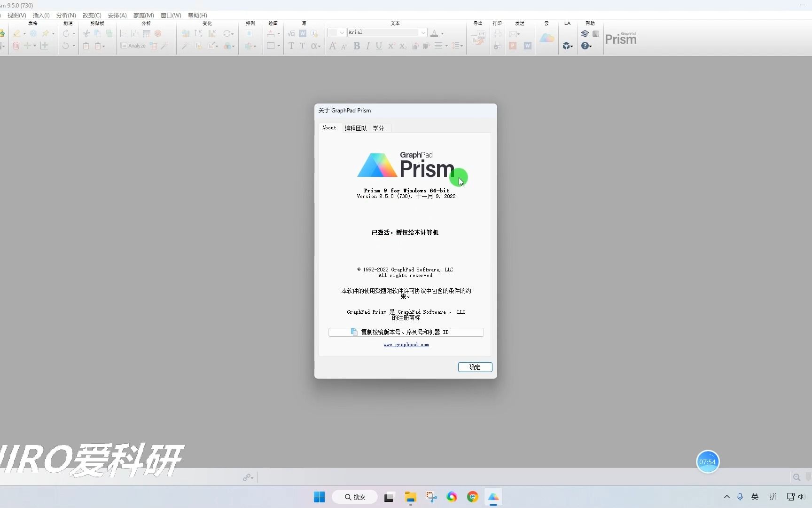Click the Subscript icon
The width and height of the screenshot is (812, 508).
pyautogui.click(x=403, y=46)
